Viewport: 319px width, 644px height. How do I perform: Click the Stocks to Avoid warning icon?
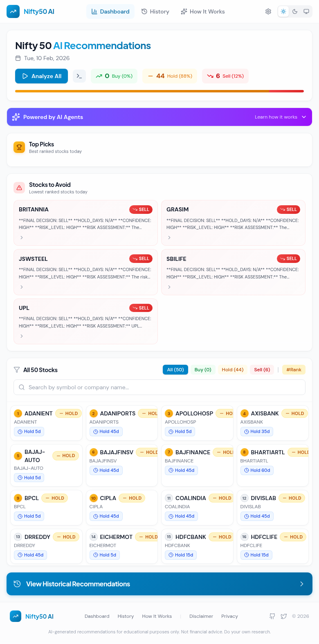click(x=19, y=188)
